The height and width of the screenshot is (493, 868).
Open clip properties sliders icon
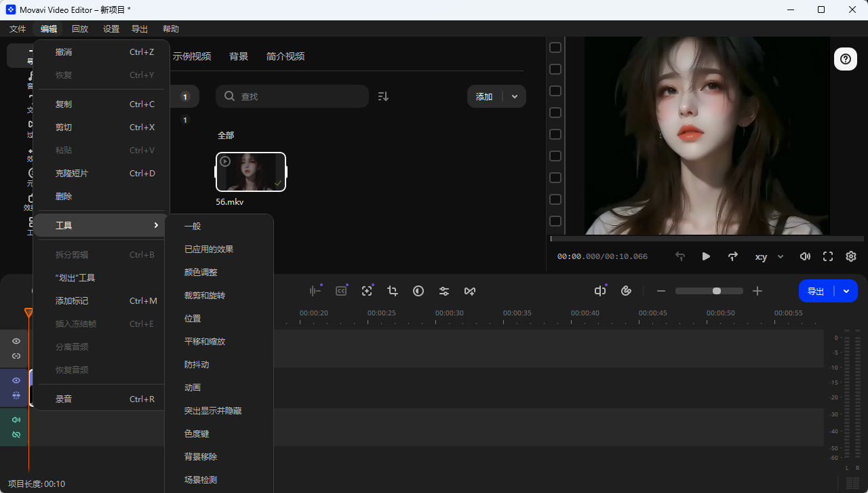(444, 291)
